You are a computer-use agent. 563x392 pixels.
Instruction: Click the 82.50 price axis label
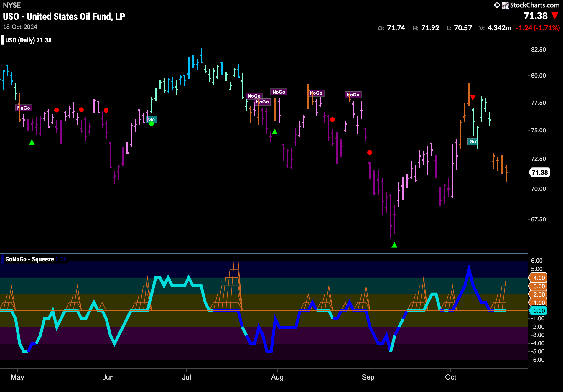(538, 50)
